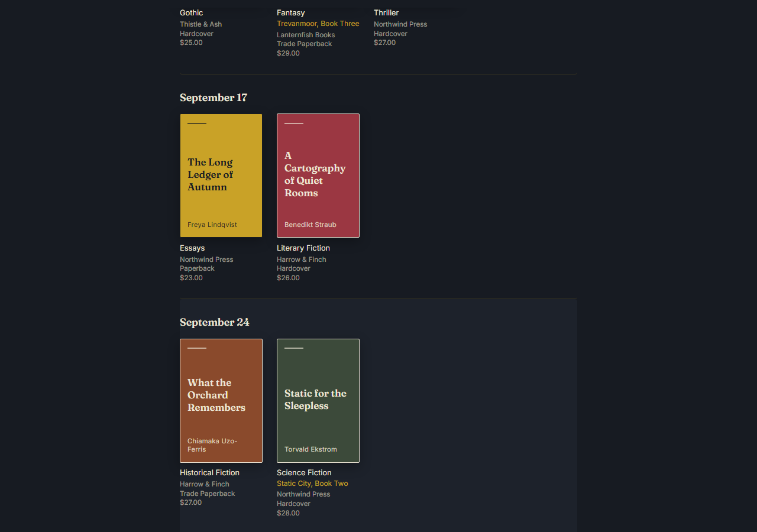Select the Literary Fiction genre label

pyautogui.click(x=303, y=248)
